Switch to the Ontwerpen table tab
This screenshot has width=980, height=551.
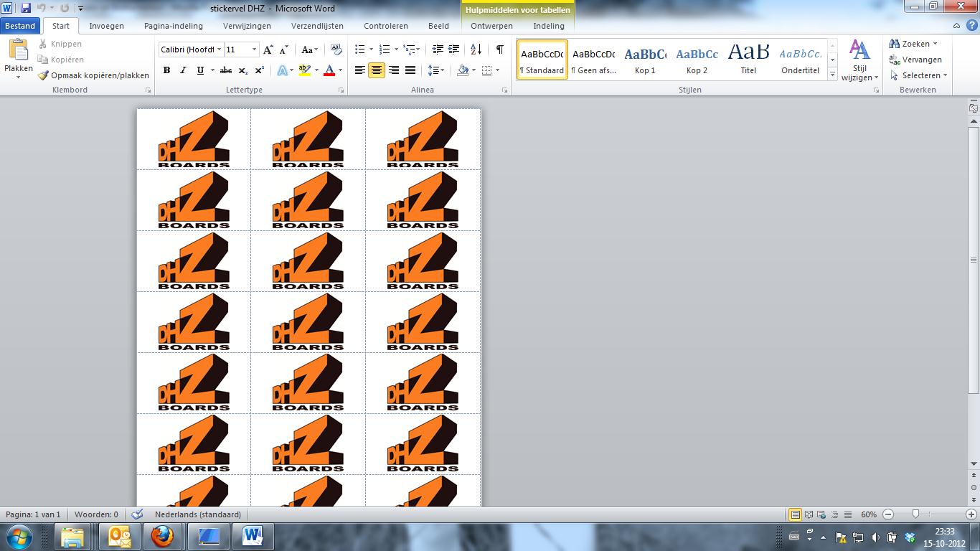491,26
